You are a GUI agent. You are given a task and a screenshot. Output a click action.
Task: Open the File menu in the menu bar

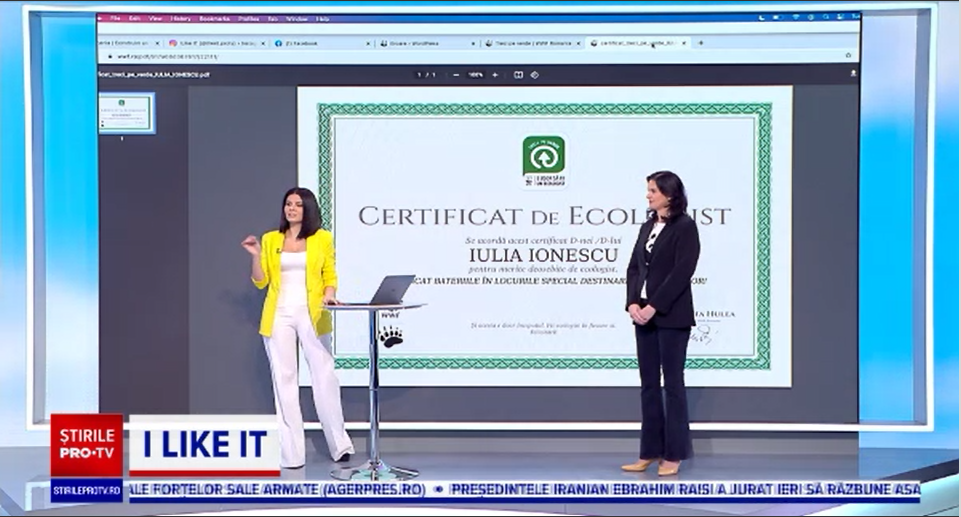click(x=115, y=18)
